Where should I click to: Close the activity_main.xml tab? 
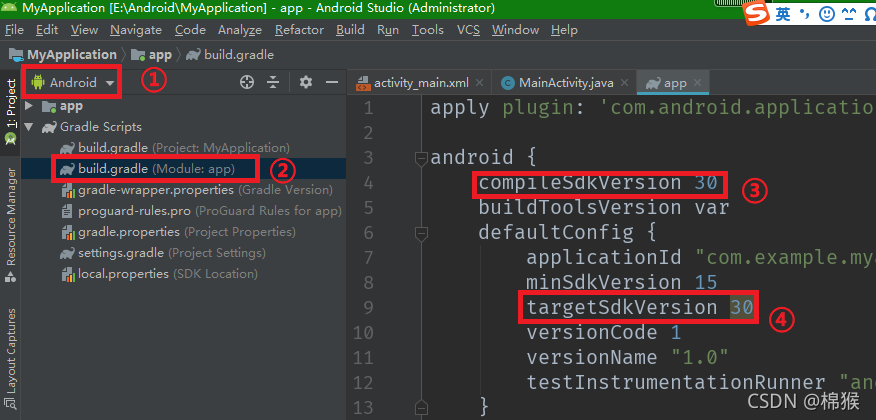(x=479, y=83)
